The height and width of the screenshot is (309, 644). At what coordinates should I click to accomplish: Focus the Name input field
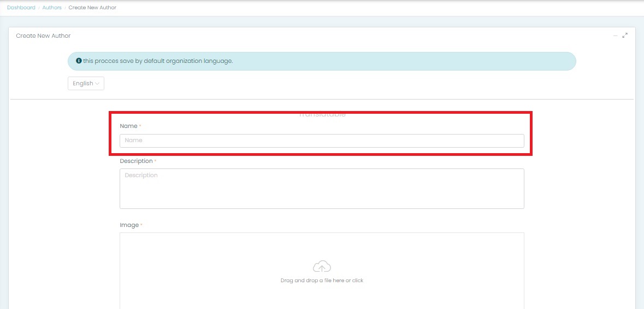coord(322,141)
